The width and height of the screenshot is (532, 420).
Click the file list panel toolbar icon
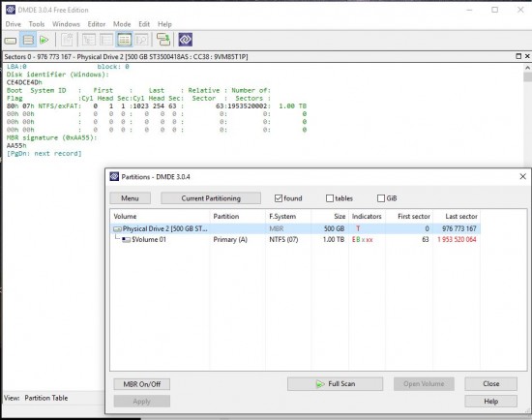pos(106,40)
